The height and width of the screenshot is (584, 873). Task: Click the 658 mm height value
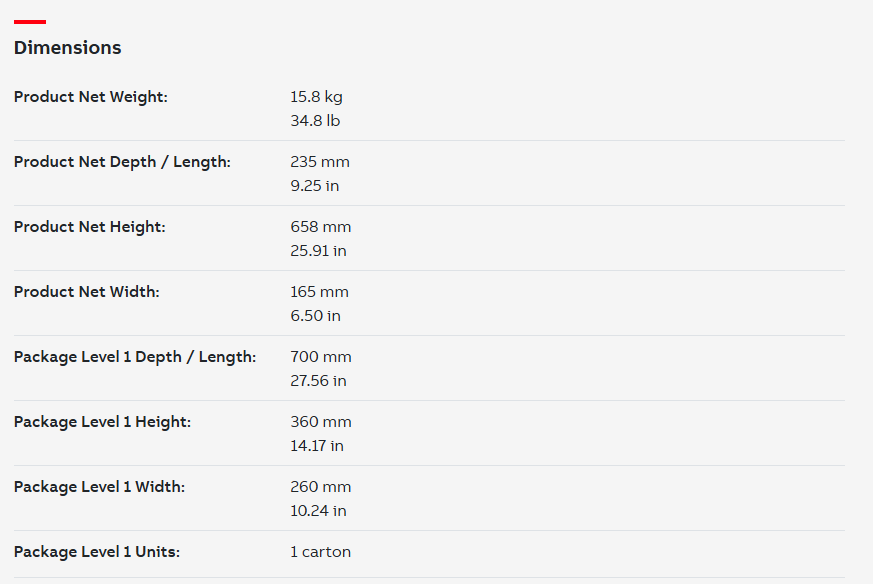coord(321,227)
